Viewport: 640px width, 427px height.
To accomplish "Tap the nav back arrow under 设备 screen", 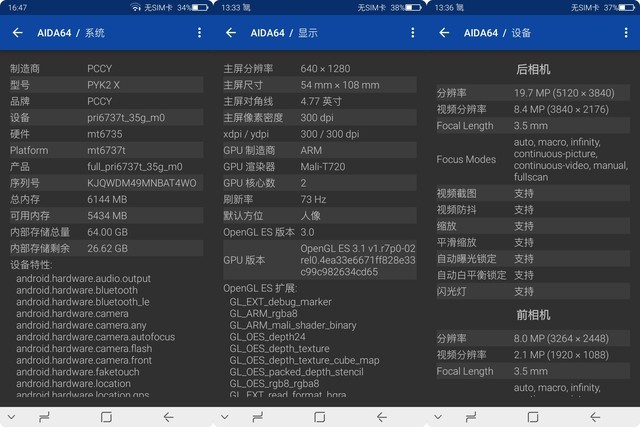I will pos(595,417).
